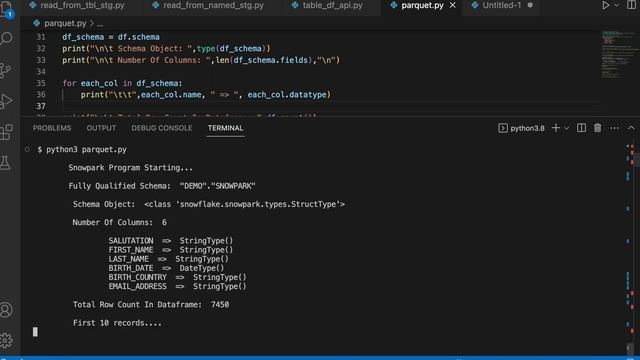
Task: Close the parquet.py tab
Action: pos(453,5)
